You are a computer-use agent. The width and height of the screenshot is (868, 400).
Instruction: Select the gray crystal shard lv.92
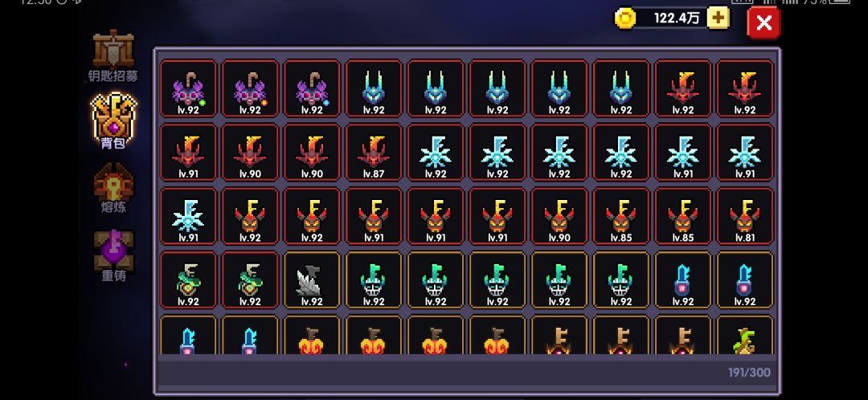(x=312, y=280)
